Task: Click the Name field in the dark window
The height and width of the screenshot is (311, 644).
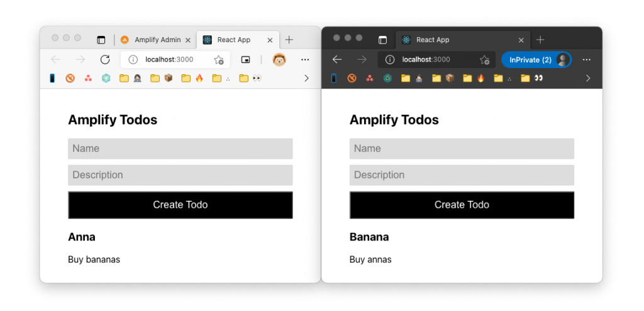Action: pyautogui.click(x=462, y=149)
